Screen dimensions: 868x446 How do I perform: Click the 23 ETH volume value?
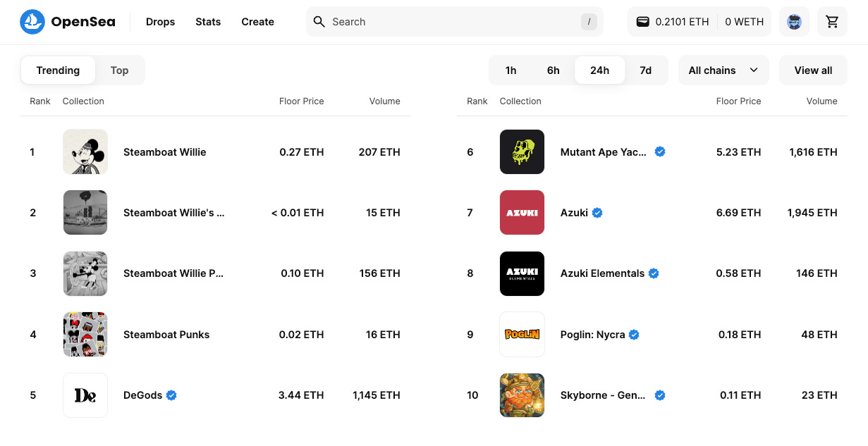[x=819, y=395]
